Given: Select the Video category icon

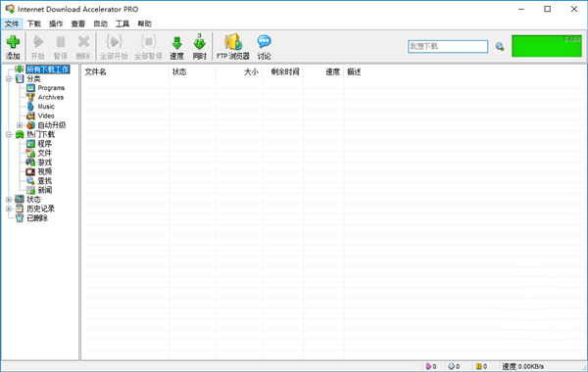Looking at the screenshot, I should pos(30,116).
